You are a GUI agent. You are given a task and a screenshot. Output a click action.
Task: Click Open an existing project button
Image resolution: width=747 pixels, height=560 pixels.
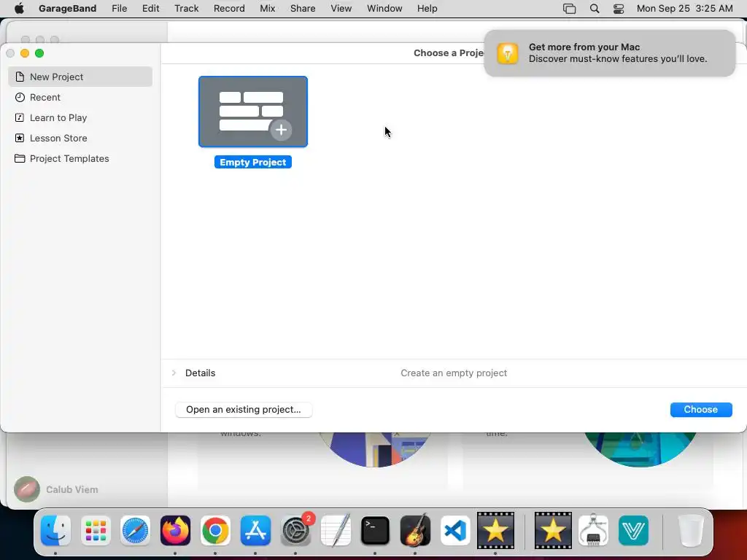pos(244,410)
